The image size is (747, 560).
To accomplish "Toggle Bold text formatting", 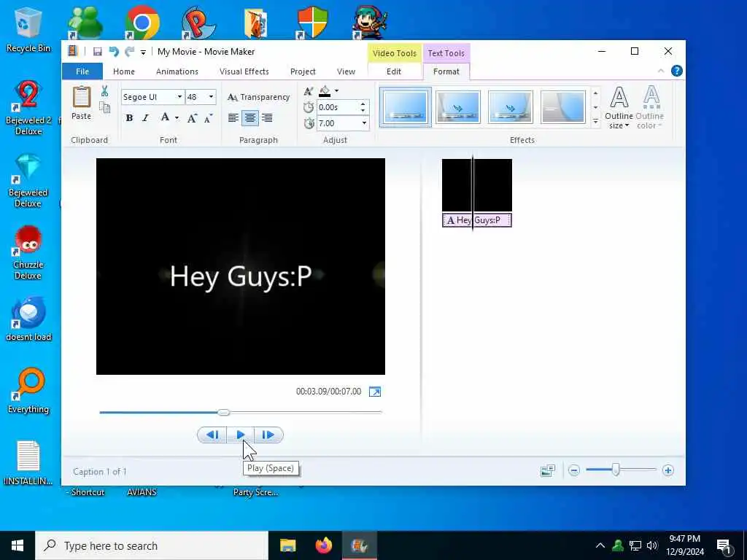I will 129,118.
